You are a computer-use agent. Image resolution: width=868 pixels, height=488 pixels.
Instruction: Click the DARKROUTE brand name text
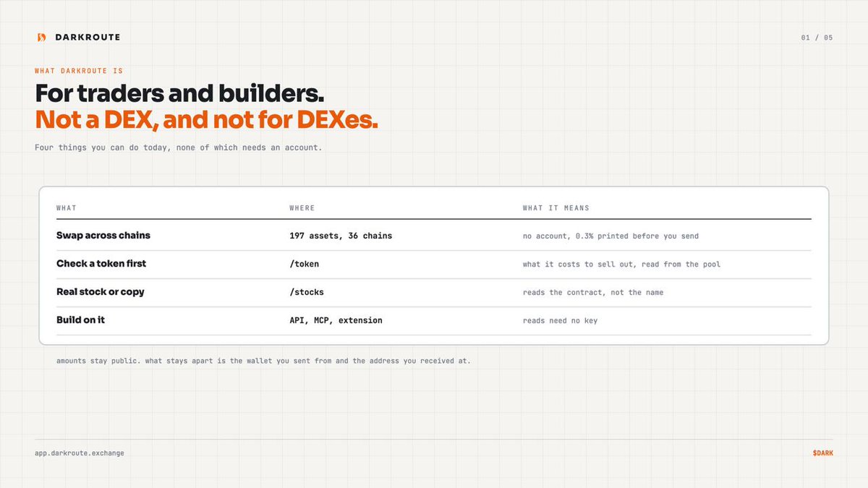[88, 37]
